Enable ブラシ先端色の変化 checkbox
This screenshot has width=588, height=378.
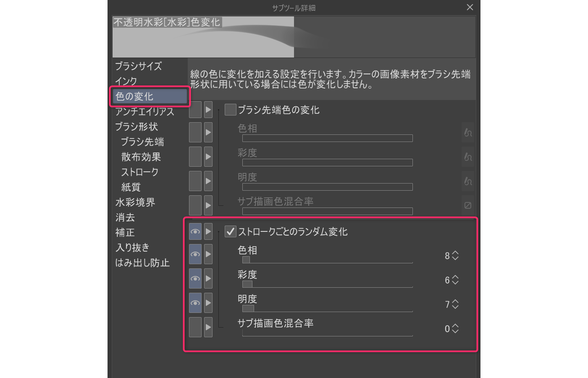pyautogui.click(x=231, y=110)
